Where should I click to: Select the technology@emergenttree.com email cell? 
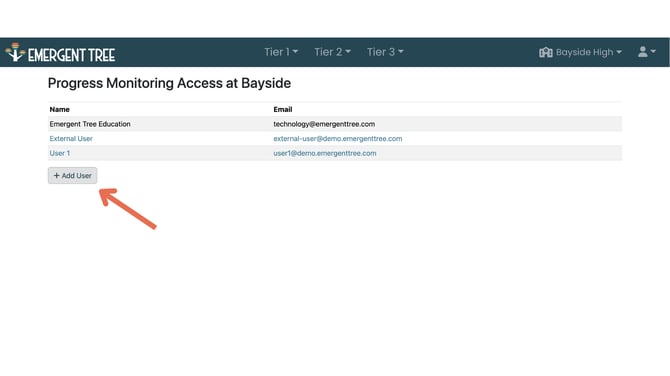[324, 124]
